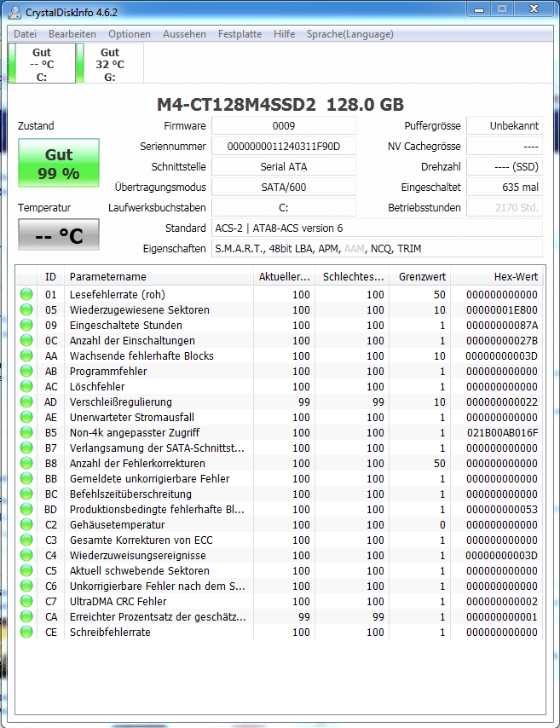The image size is (560, 728).
Task: Click status icon for Gesamte Korrekturen von ECC
Action: 26,540
